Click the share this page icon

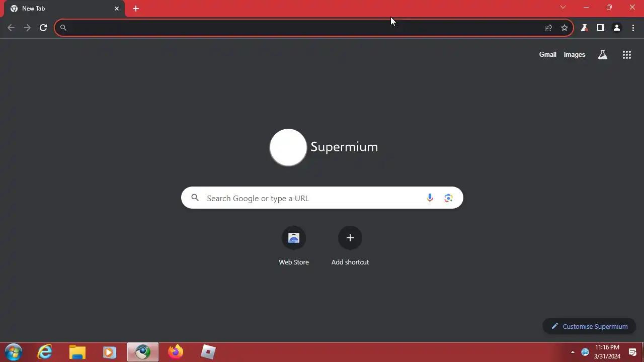pos(548,28)
